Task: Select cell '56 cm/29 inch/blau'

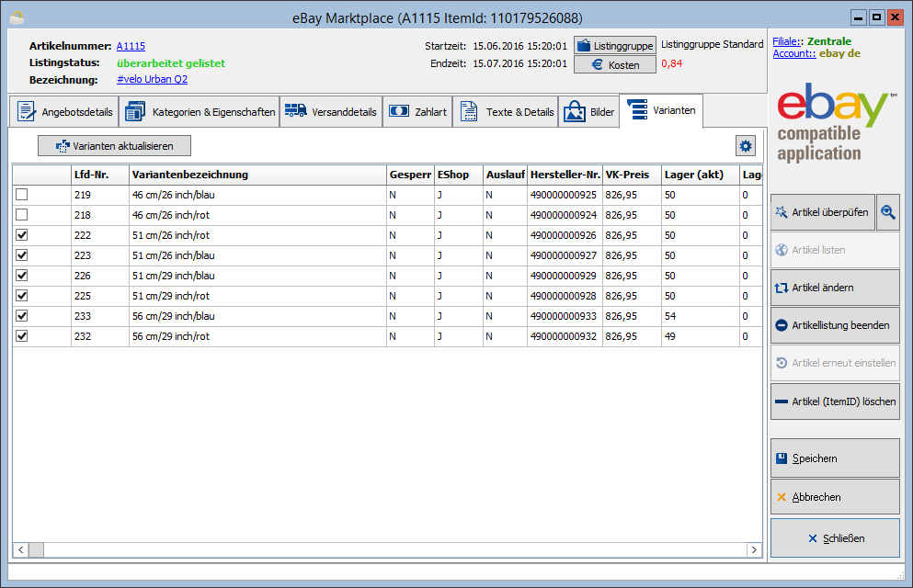Action: [257, 316]
